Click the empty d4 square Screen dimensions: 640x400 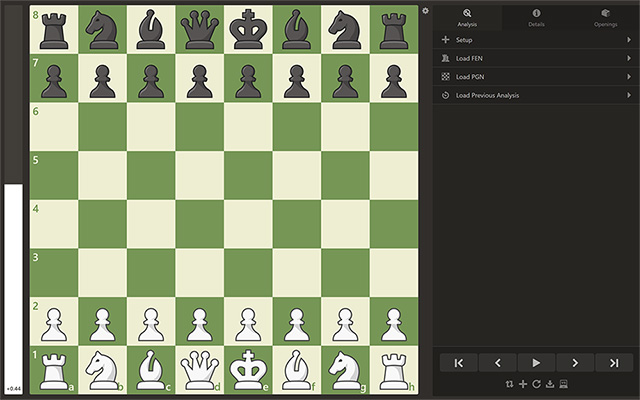click(200, 224)
